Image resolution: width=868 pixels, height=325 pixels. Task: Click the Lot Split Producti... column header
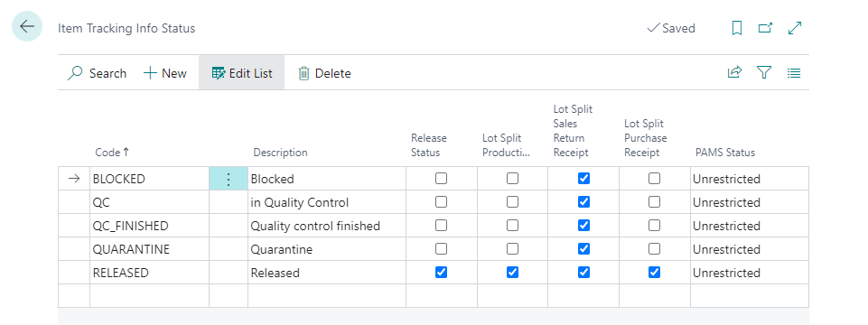[506, 145]
